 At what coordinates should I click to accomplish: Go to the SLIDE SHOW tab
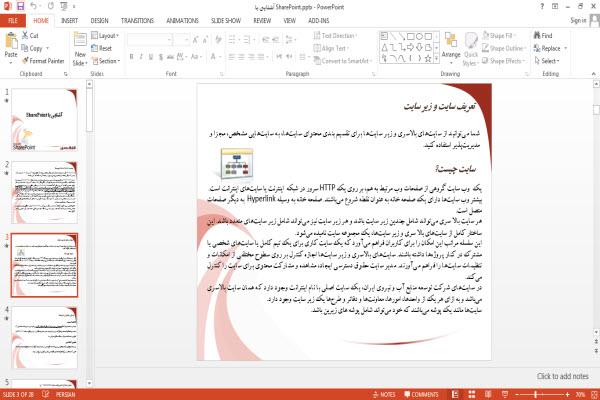coord(226,21)
